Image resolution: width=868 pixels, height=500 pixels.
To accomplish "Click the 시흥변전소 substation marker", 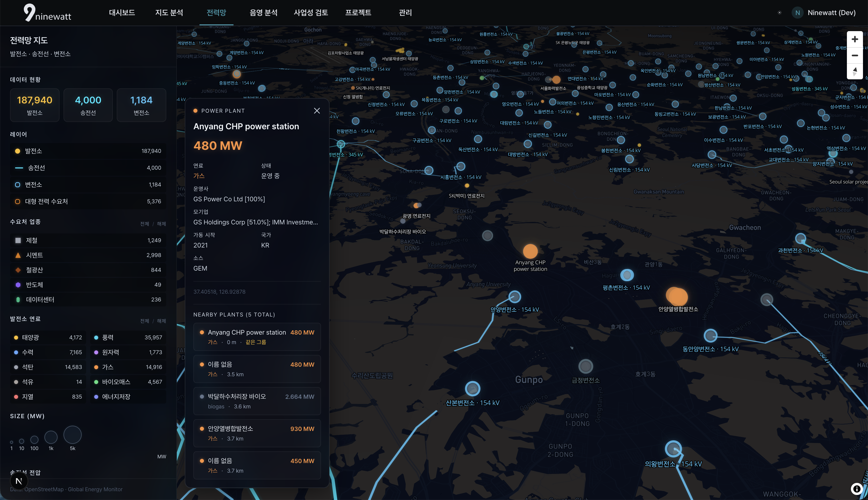I will click(461, 167).
